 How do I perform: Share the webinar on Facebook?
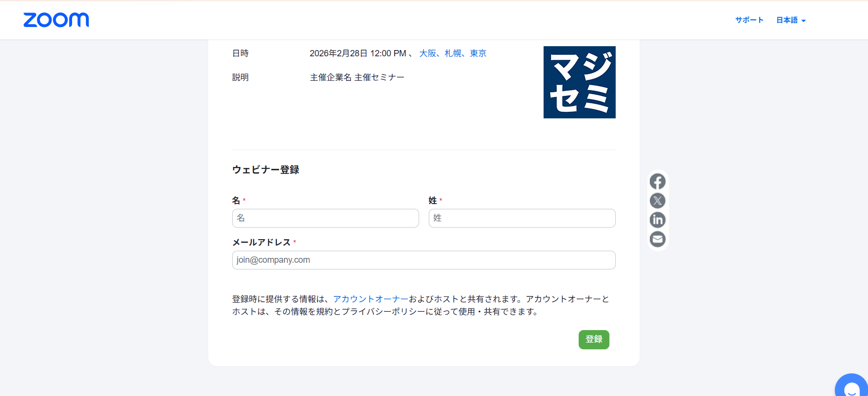(x=657, y=181)
